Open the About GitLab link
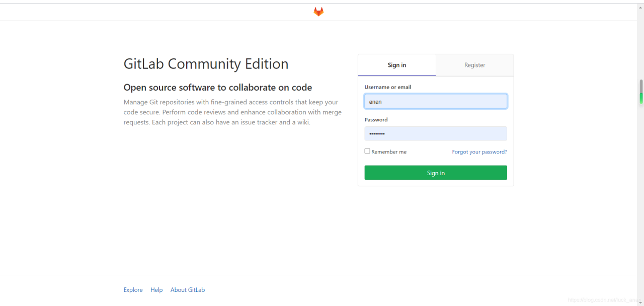The height and width of the screenshot is (306, 644). tap(188, 290)
